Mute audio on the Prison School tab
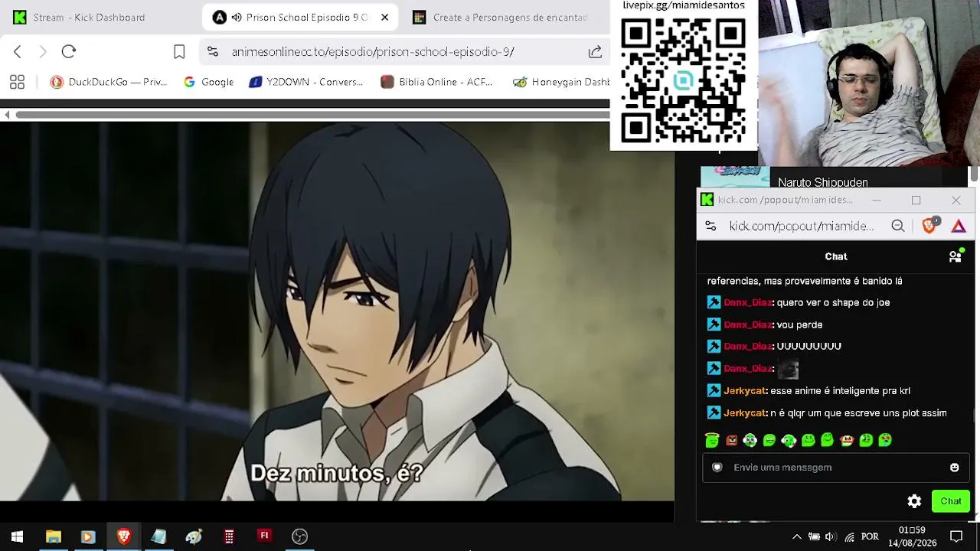This screenshot has height=551, width=980. point(237,17)
